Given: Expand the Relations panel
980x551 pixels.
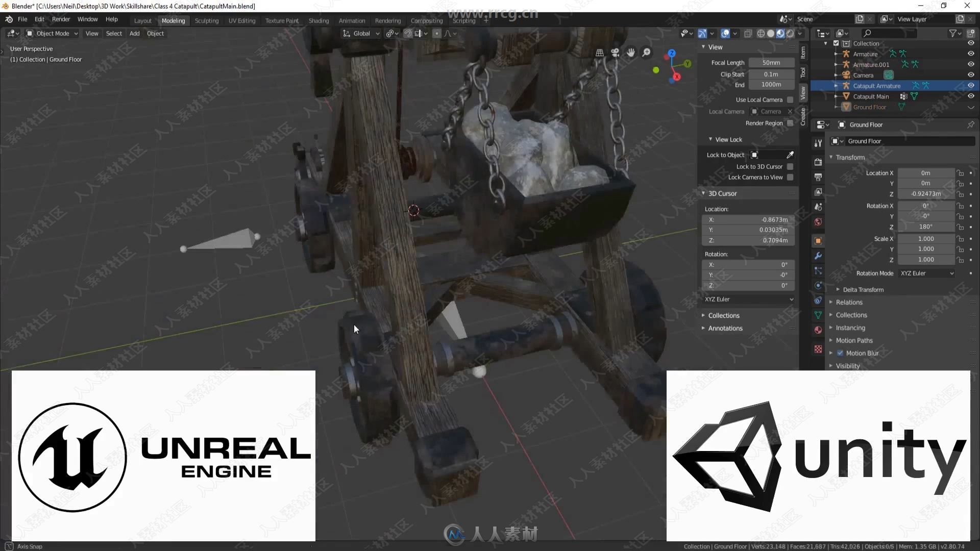Looking at the screenshot, I should (849, 302).
